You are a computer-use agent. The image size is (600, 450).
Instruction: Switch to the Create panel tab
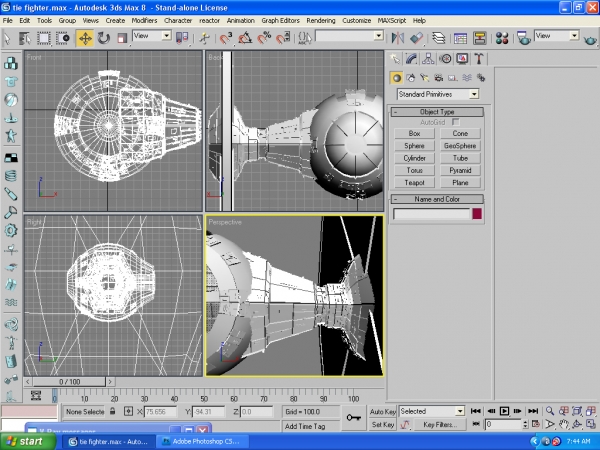click(x=395, y=59)
